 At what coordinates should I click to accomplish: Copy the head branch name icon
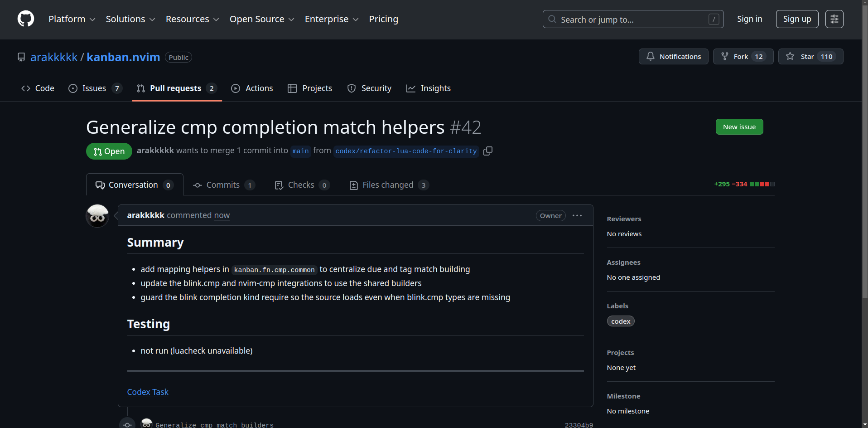click(x=487, y=151)
